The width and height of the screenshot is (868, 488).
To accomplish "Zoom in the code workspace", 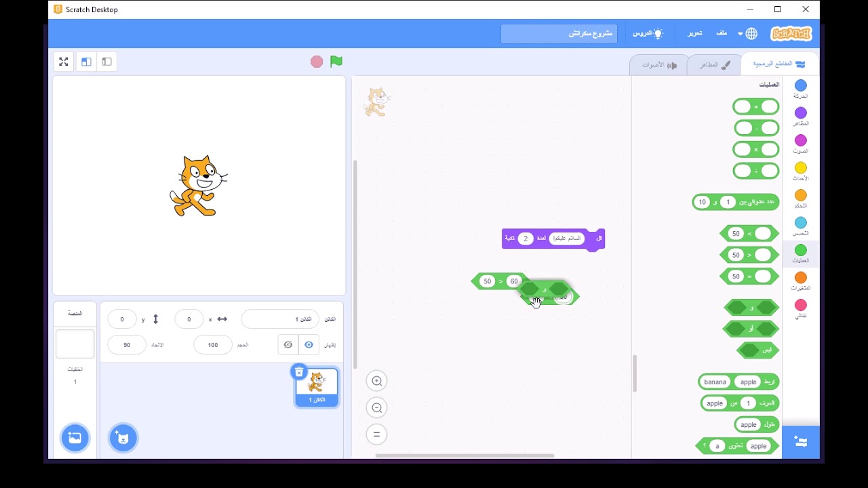I will click(x=377, y=381).
